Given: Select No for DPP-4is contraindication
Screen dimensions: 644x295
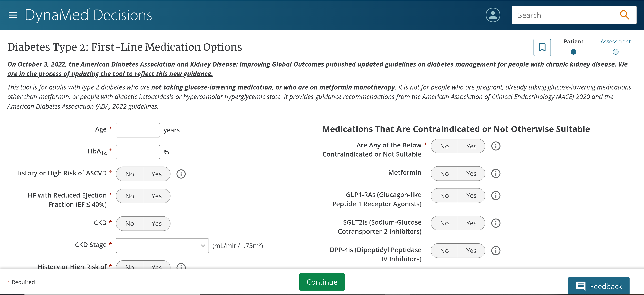Looking at the screenshot, I should click(444, 250).
